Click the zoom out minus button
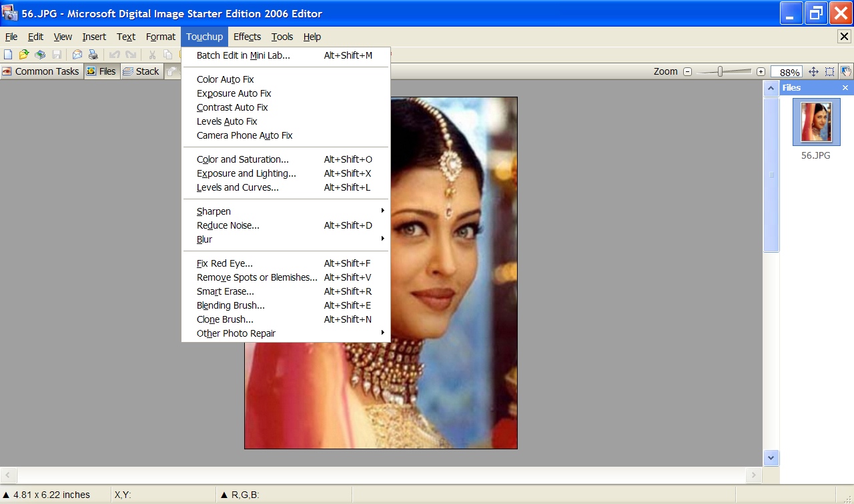 click(688, 71)
